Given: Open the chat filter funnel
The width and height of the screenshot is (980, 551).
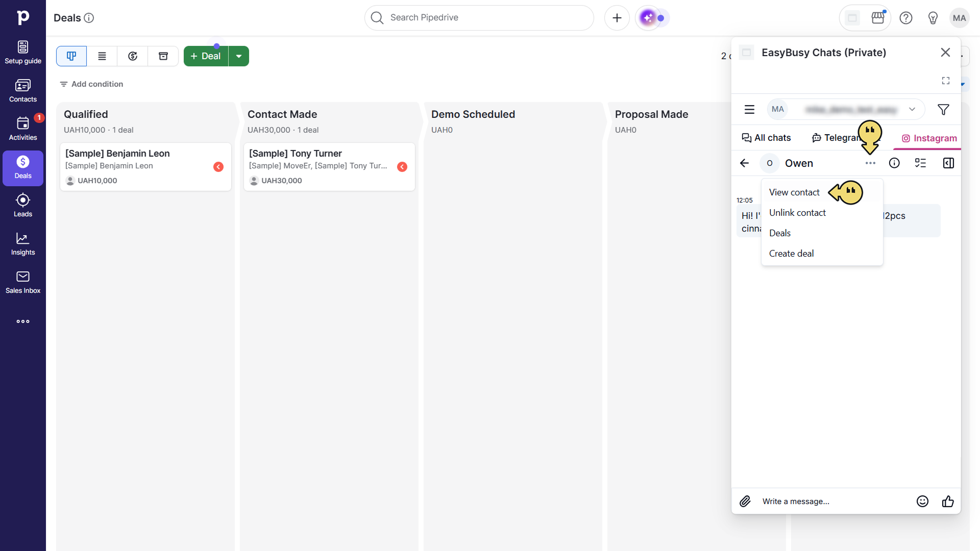Looking at the screenshot, I should pos(943,110).
